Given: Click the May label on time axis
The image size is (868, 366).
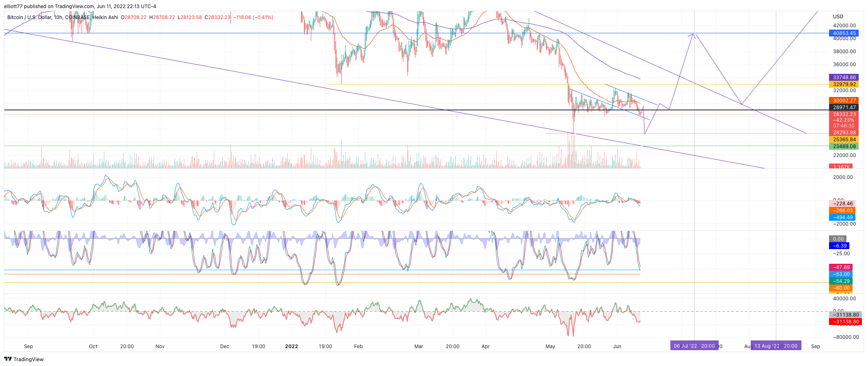Looking at the screenshot, I should tap(550, 347).
